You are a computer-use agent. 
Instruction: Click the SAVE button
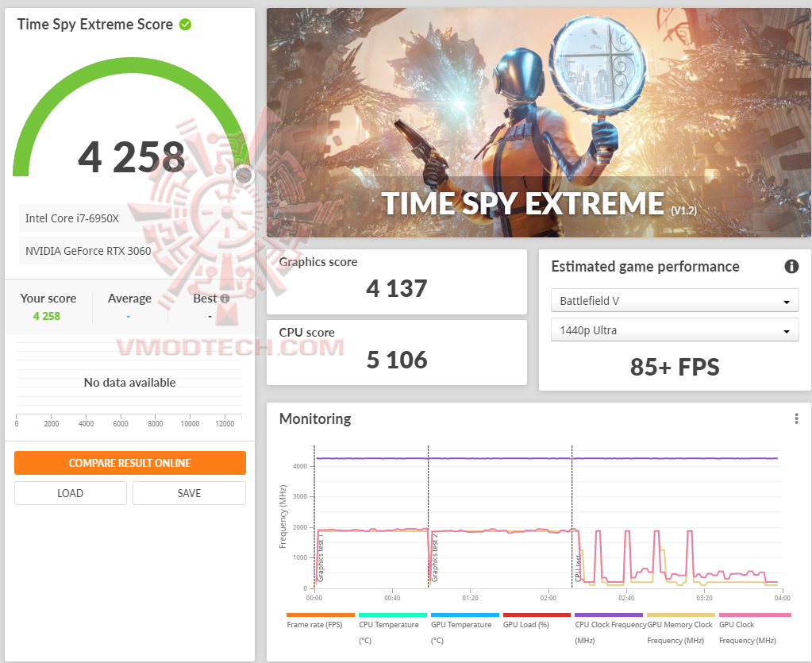pos(188,492)
